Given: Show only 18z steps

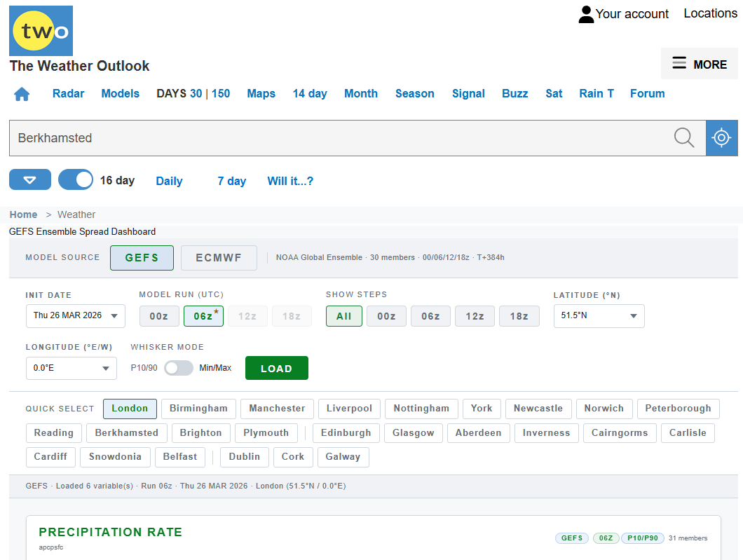Looking at the screenshot, I should point(519,316).
